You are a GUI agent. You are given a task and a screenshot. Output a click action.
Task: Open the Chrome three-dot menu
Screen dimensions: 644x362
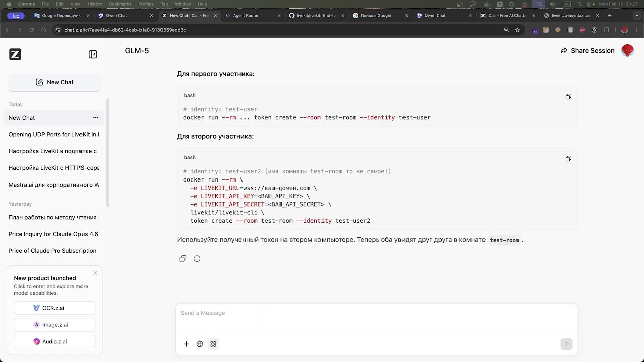636,30
